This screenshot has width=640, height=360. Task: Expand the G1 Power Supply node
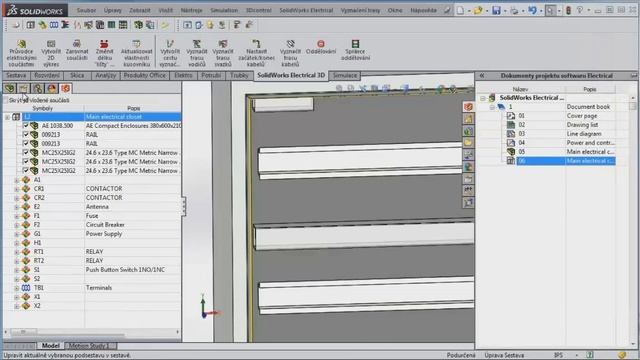(x=17, y=234)
